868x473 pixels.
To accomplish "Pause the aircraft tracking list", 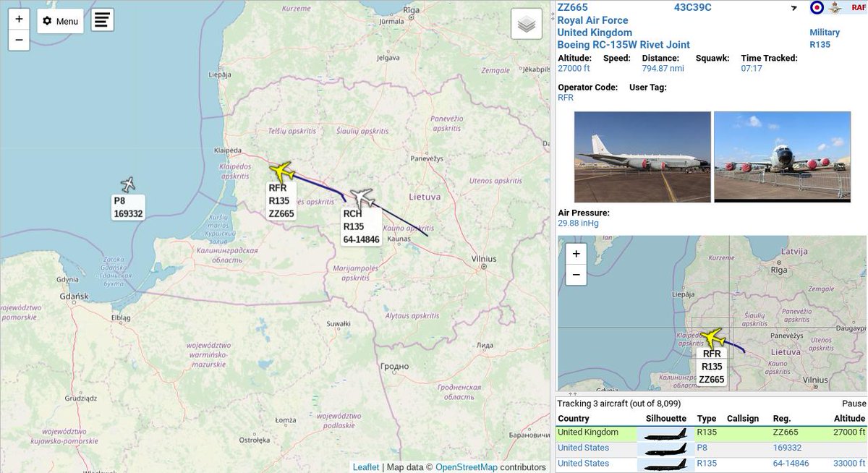I will (854, 404).
